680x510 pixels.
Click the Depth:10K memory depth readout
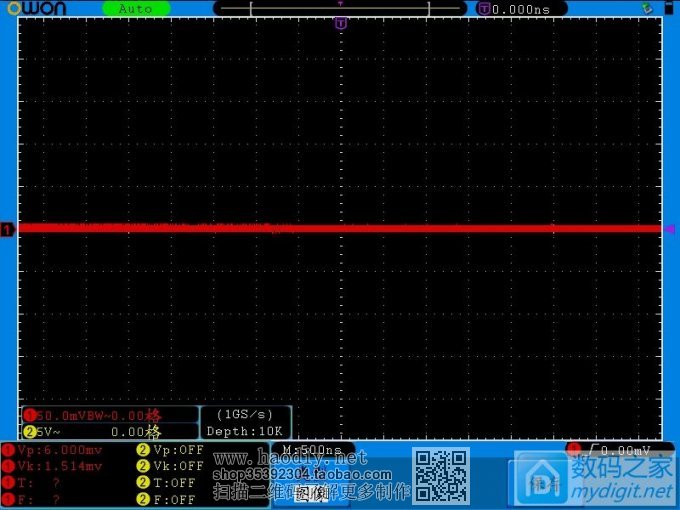[245, 431]
